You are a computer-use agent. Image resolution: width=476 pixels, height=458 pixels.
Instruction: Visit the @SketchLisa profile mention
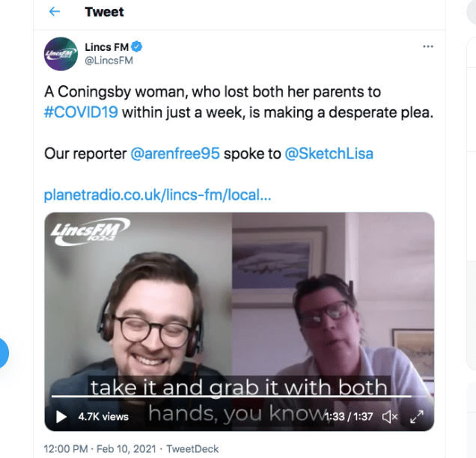click(329, 153)
